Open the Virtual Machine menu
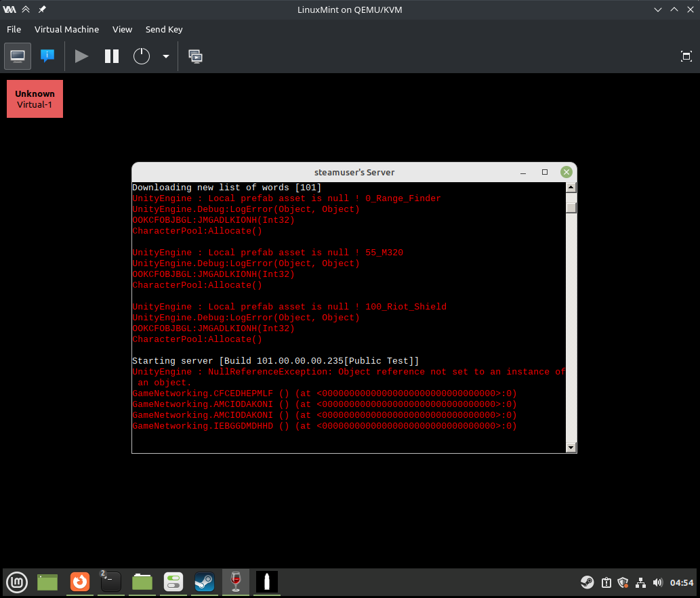The image size is (700, 598). click(x=66, y=29)
